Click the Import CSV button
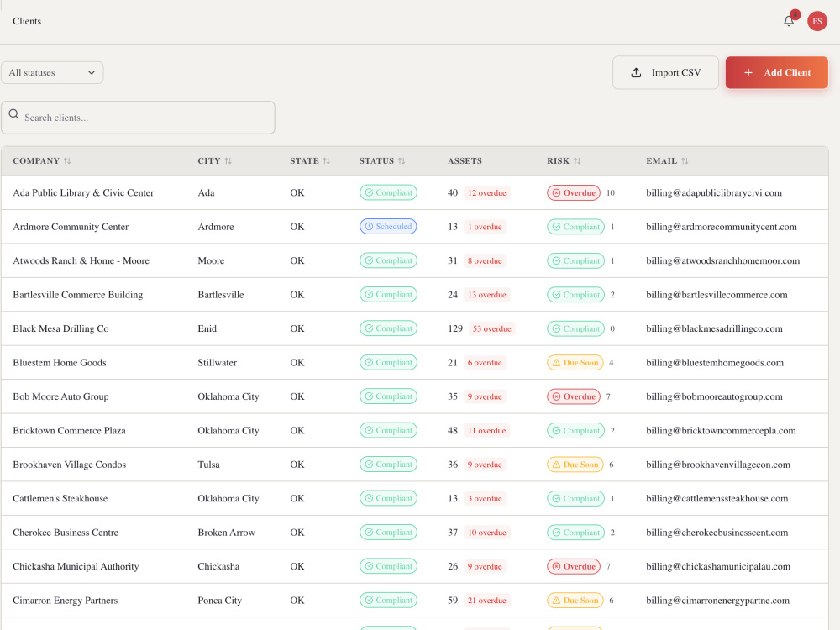 coord(665,73)
